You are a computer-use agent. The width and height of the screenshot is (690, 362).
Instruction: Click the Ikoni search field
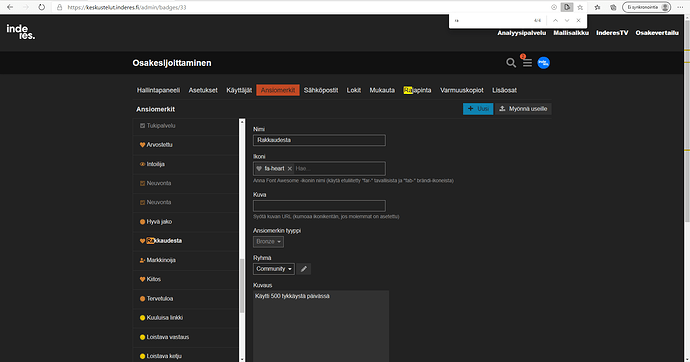(339, 168)
